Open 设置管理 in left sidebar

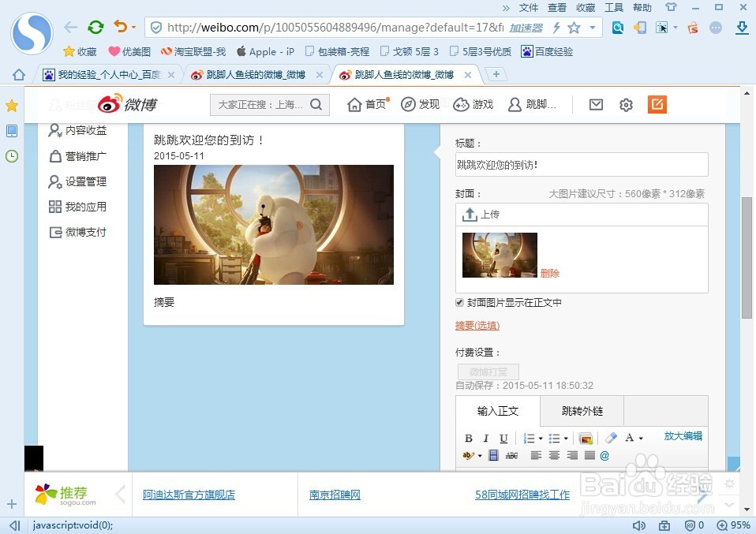click(x=77, y=181)
